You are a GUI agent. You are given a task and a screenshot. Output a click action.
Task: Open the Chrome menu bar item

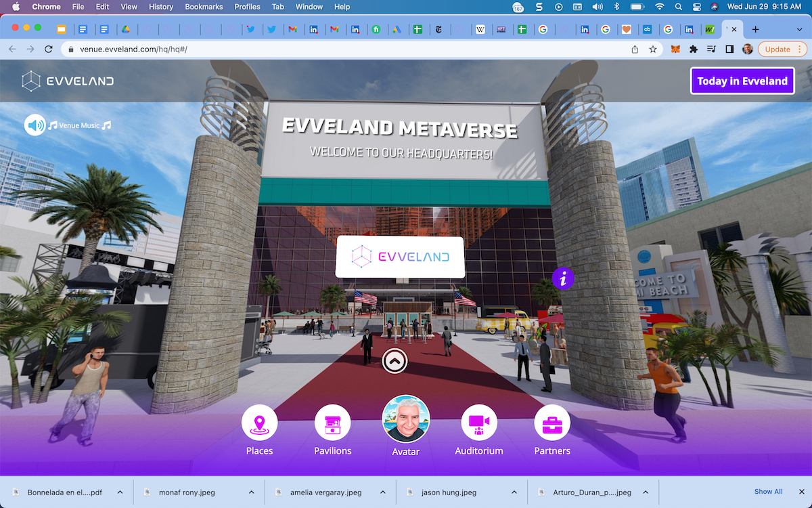click(47, 7)
